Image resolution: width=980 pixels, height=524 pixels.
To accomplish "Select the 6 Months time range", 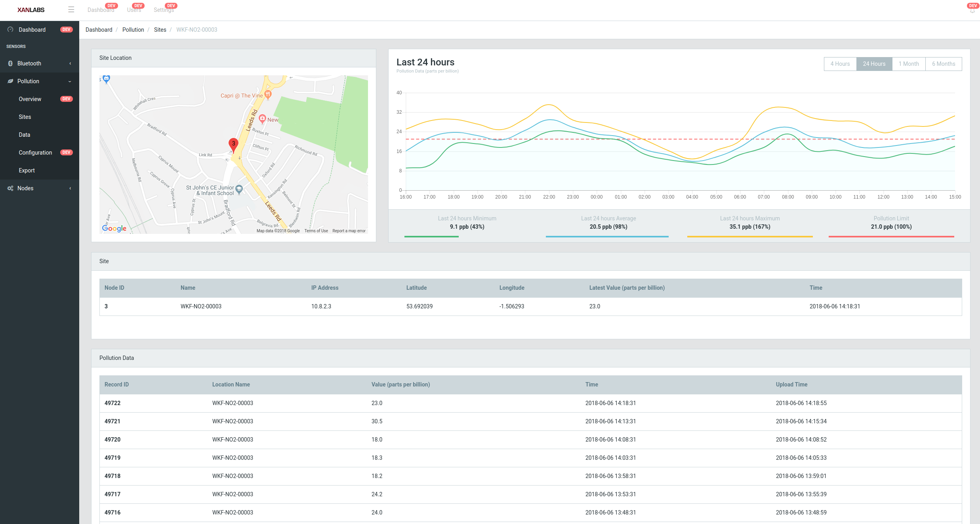I will coord(943,64).
